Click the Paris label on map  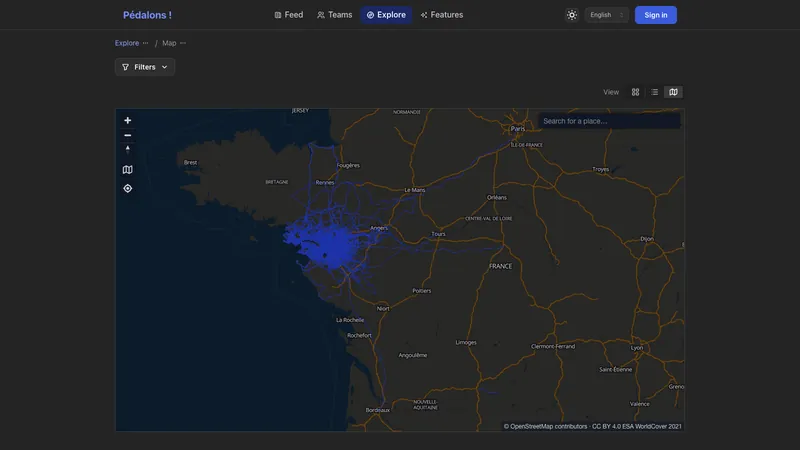pyautogui.click(x=518, y=129)
